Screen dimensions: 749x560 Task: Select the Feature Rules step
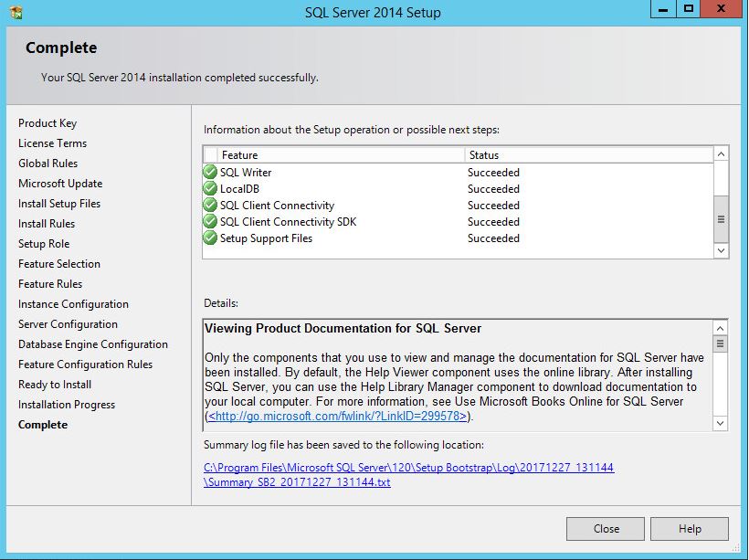tap(50, 284)
